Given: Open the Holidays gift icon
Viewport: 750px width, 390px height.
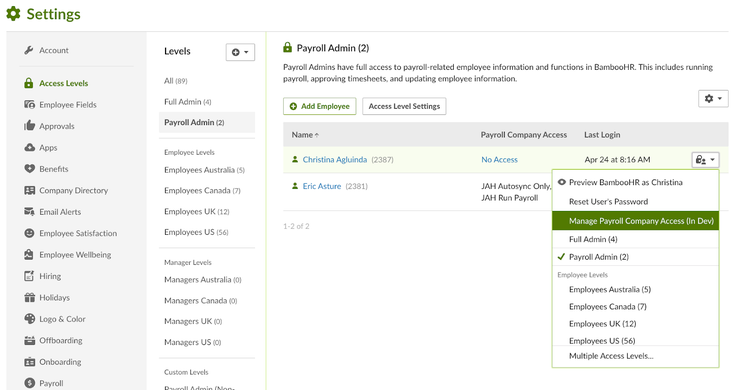Looking at the screenshot, I should [29, 298].
